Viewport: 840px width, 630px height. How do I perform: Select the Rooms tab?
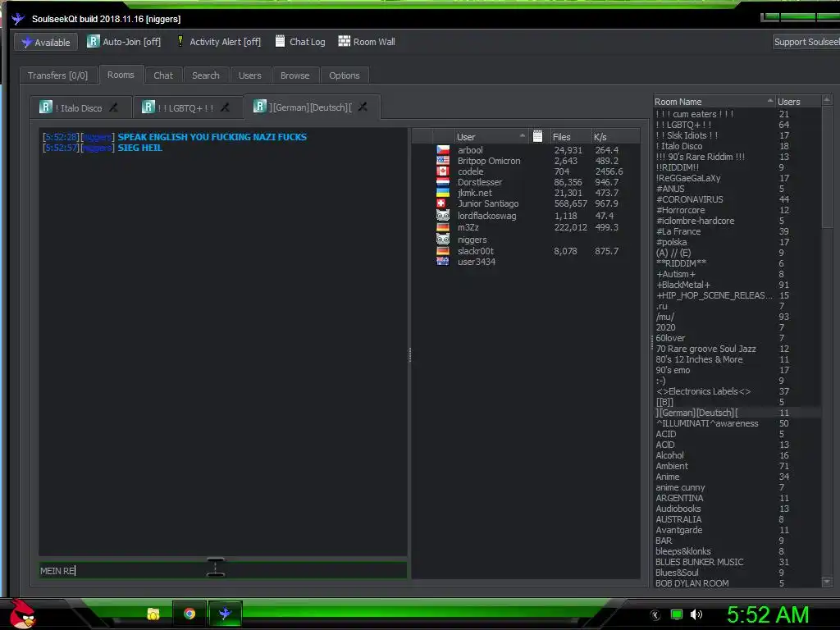(x=121, y=75)
